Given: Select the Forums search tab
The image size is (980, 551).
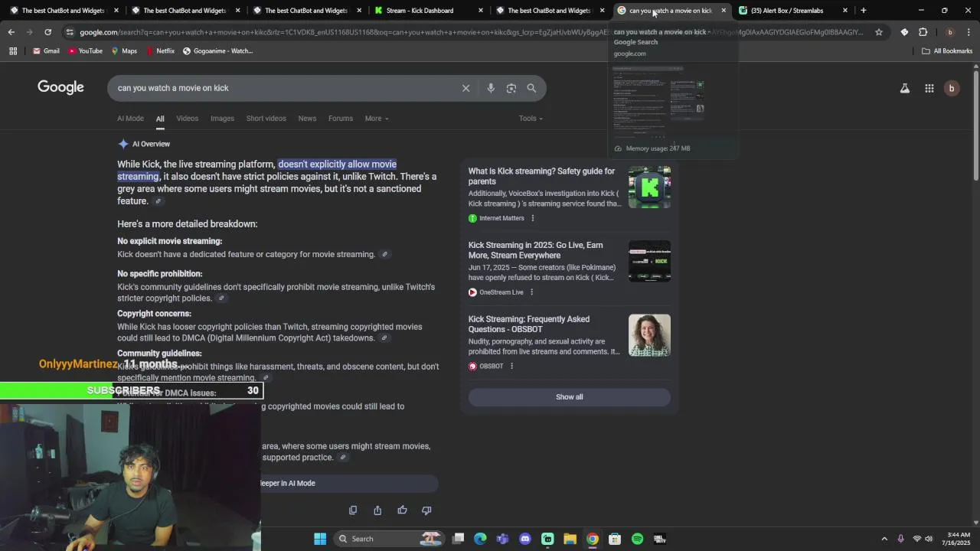Looking at the screenshot, I should (x=341, y=119).
